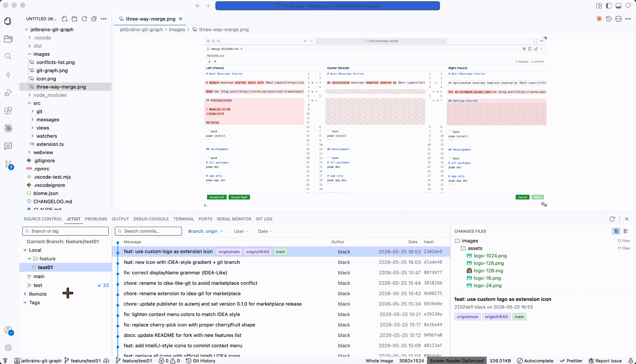The height and width of the screenshot is (364, 636).
Task: Collapse all folders in Explorer
Action: pos(94,19)
